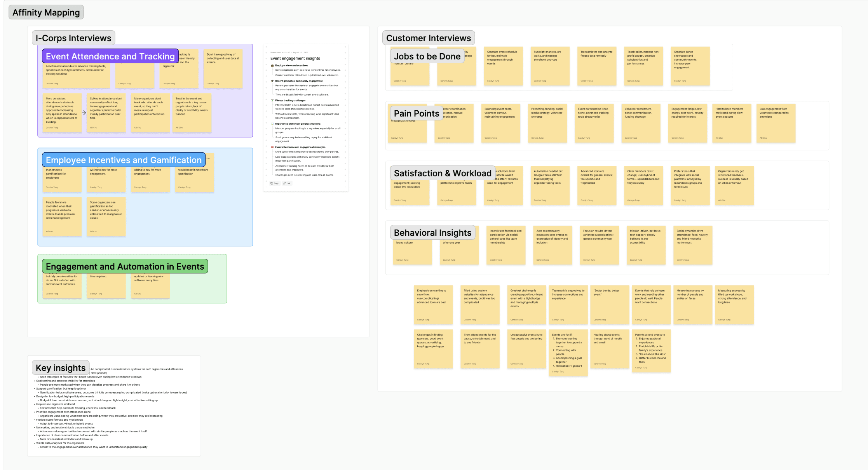The image size is (868, 470).
Task: Click the Copy button in the AI summary
Action: pos(275,183)
